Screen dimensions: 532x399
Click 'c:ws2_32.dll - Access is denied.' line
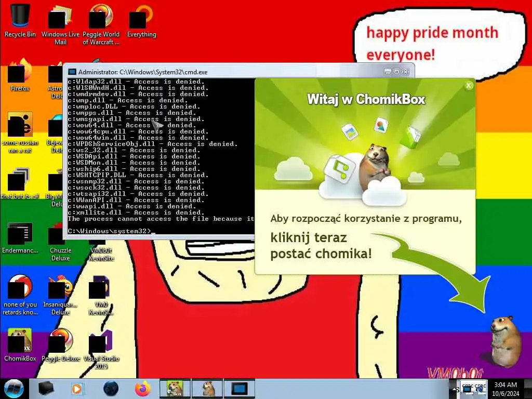pyautogui.click(x=134, y=150)
